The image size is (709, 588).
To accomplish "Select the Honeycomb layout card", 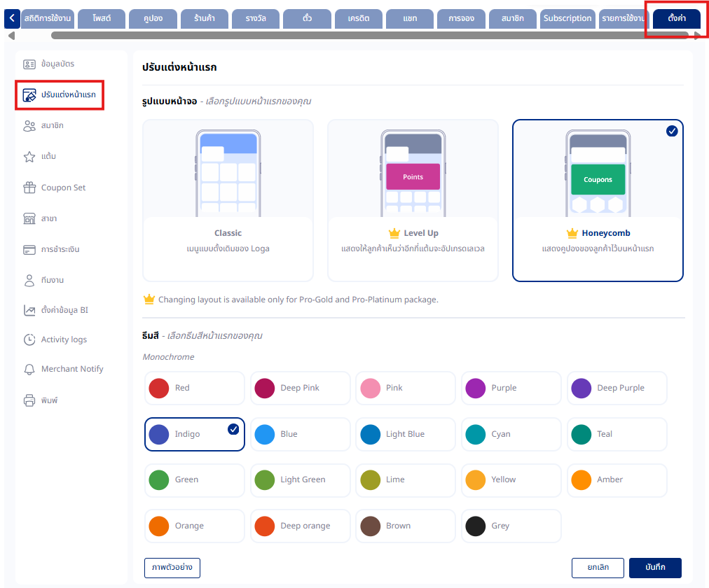I will (x=598, y=200).
